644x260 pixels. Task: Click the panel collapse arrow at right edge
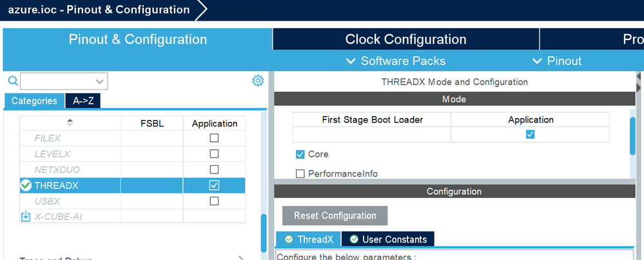coord(639,76)
